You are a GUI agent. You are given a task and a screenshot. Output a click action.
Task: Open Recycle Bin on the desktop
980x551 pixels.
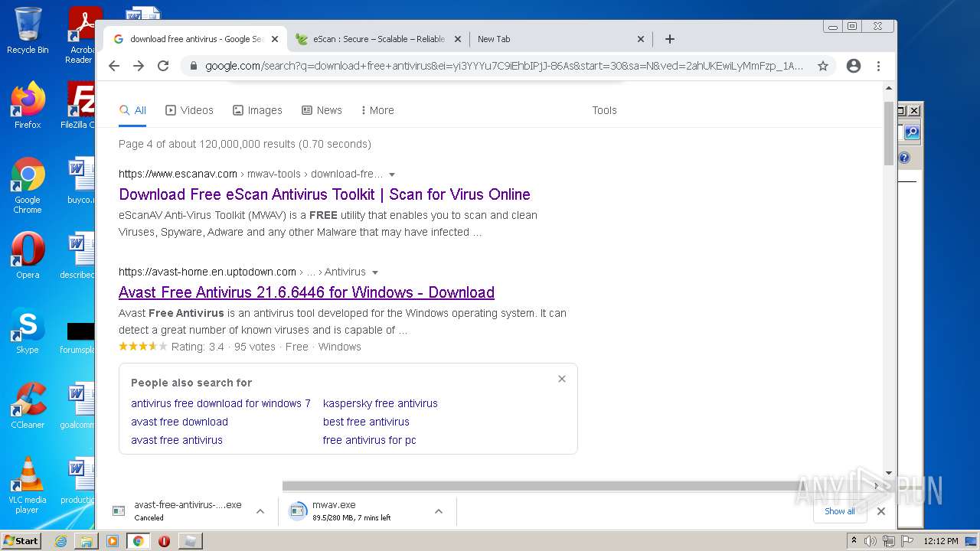click(x=28, y=31)
